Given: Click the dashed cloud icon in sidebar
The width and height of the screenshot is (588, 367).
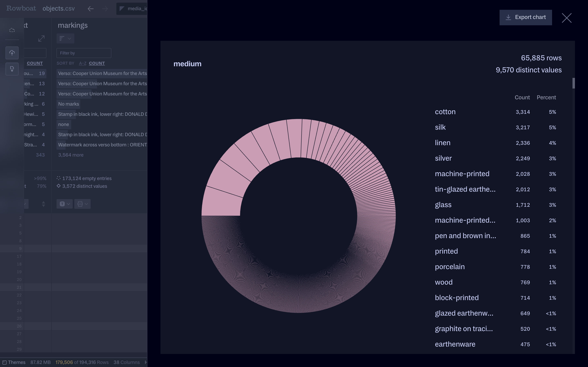Looking at the screenshot, I should pyautogui.click(x=12, y=30).
